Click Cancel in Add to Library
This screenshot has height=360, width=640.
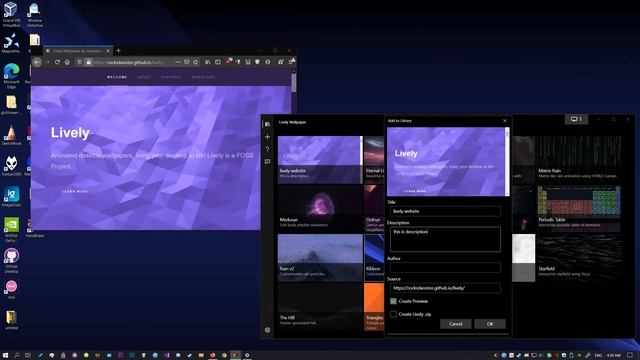coord(456,324)
